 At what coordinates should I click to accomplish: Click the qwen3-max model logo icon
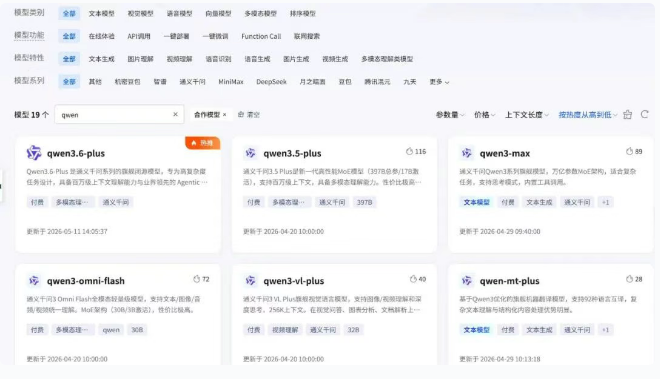tap(466, 153)
